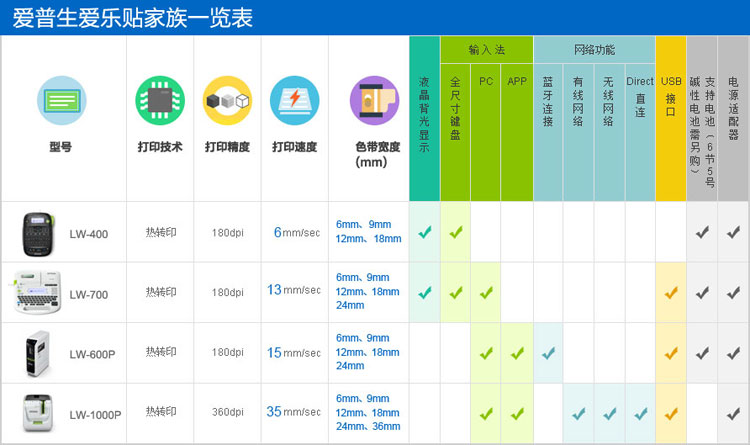This screenshot has width=750, height=445.
Task: Click LW-400 ribbon widths 6mm to 18mm
Action: coord(368,232)
